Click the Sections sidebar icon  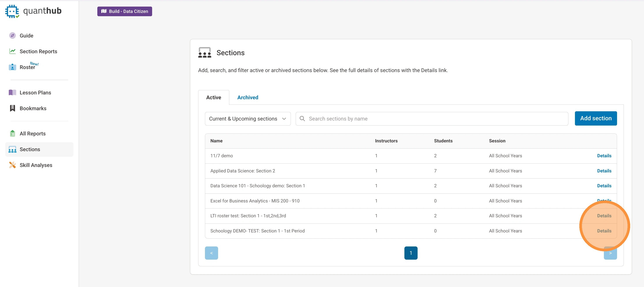12,149
